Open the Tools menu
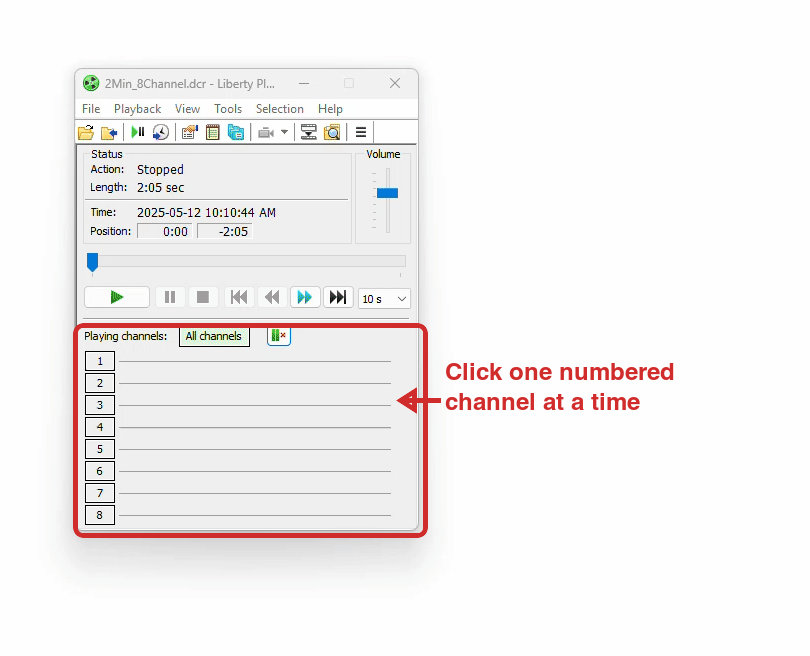 coord(228,109)
